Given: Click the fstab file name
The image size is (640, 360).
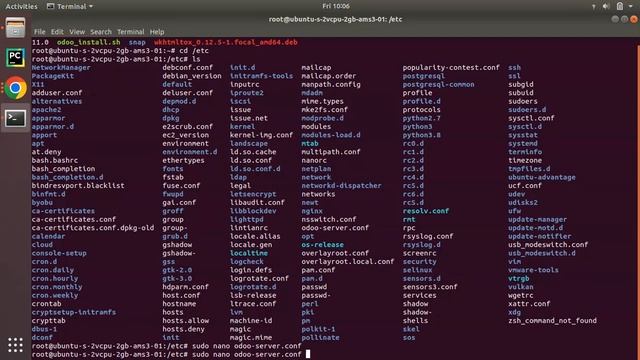Looking at the screenshot, I should tap(173, 178).
